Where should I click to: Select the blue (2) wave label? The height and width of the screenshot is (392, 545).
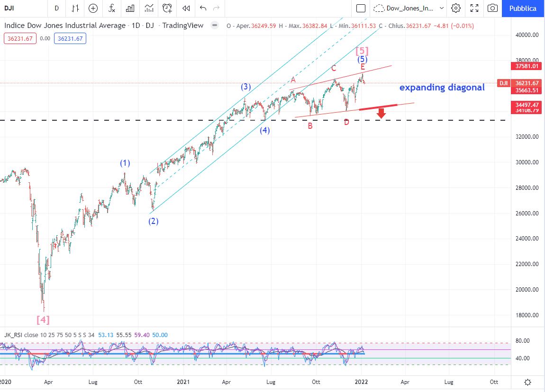[153, 221]
